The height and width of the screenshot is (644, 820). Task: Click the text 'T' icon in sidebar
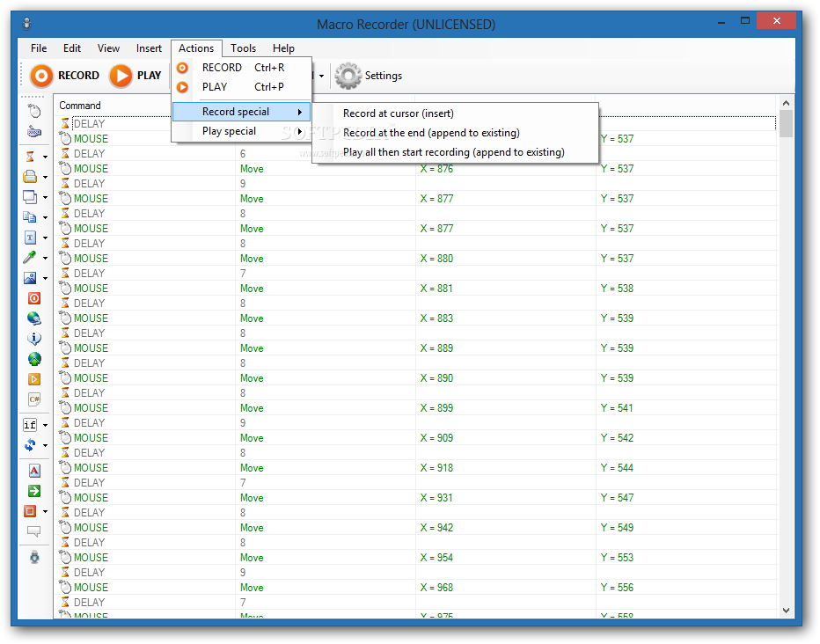30,238
